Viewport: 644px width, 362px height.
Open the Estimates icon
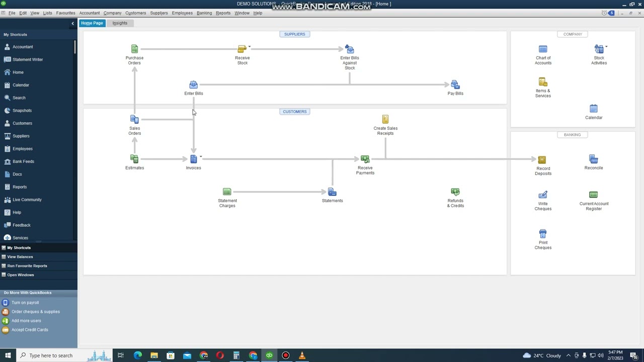[x=134, y=159]
